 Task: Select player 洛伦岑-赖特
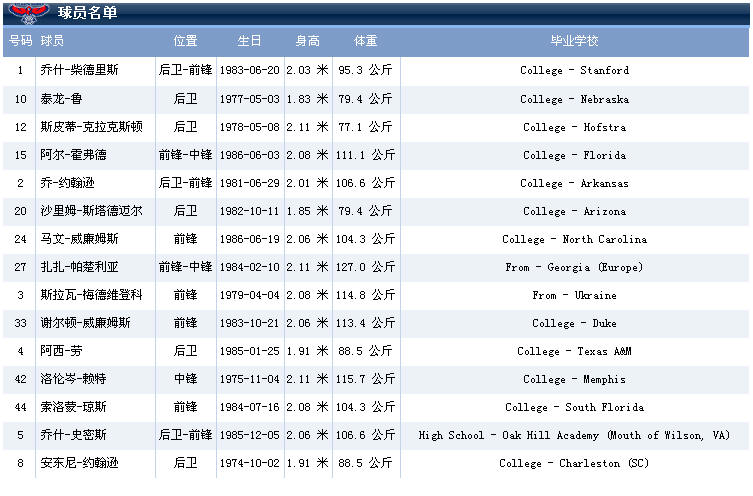(73, 379)
